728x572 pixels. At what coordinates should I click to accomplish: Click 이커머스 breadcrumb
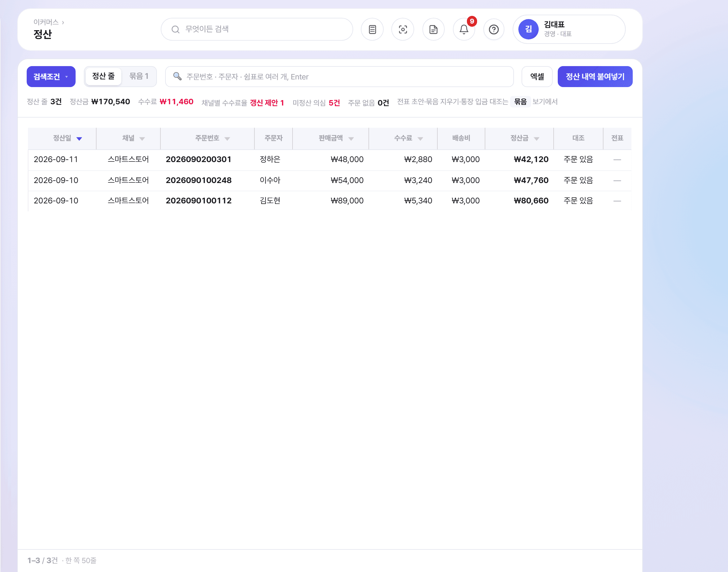[46, 22]
